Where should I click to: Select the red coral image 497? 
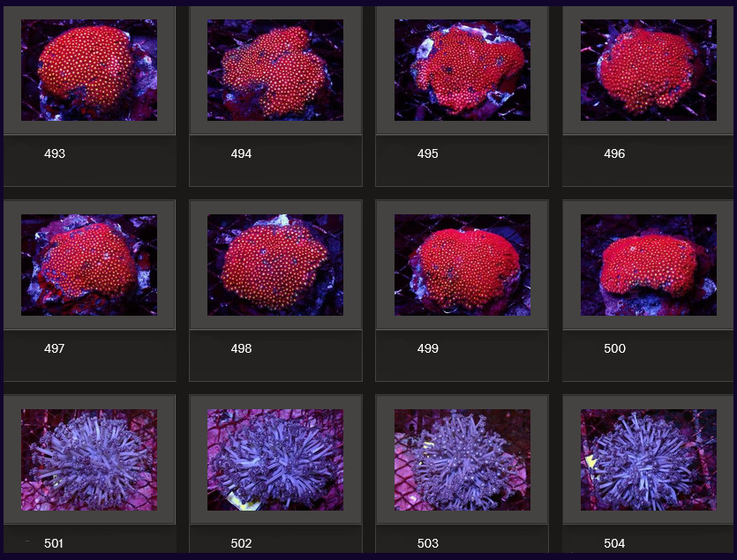pos(89,265)
